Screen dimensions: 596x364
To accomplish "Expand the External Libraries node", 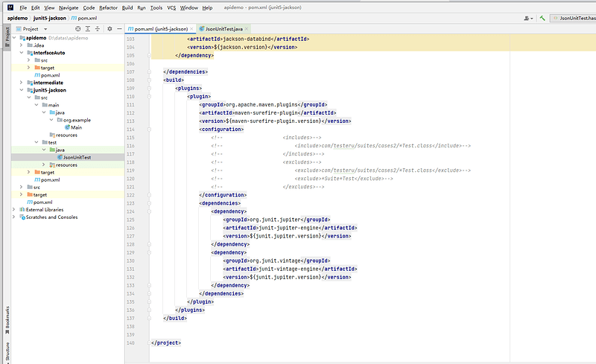I will click(14, 210).
